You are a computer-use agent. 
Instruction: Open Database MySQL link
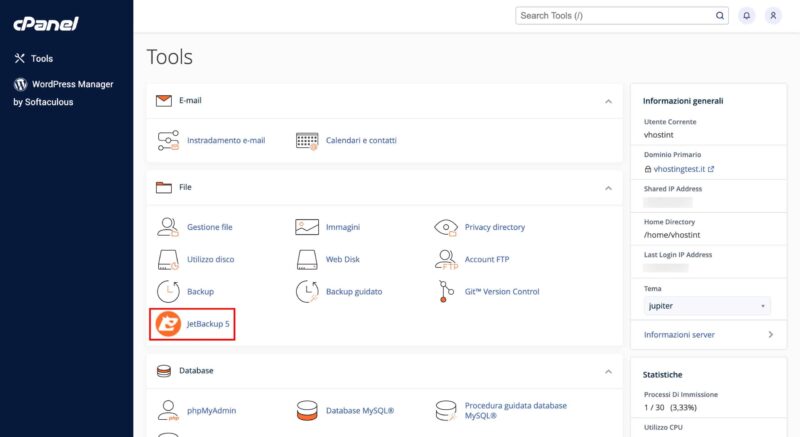360,410
